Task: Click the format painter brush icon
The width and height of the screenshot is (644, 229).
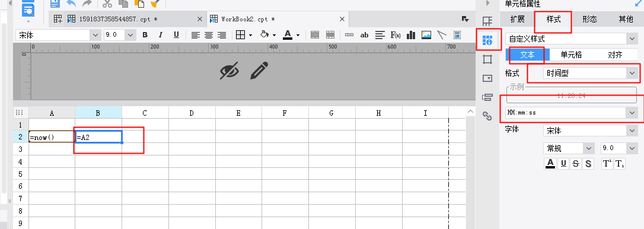Action: coord(155,4)
